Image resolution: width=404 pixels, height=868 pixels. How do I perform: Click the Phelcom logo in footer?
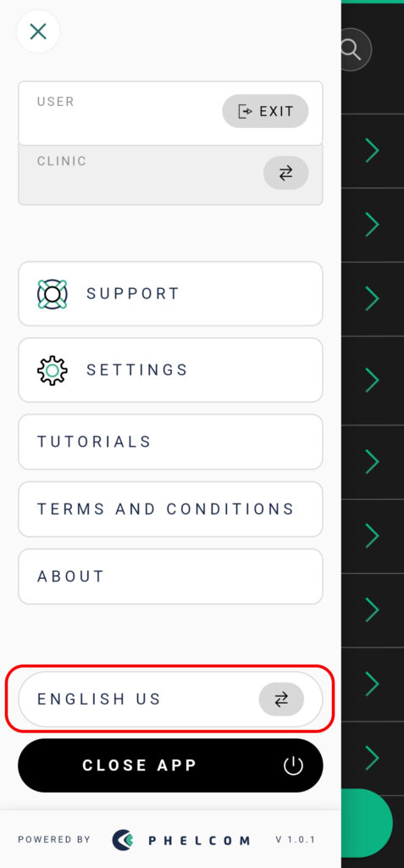(x=180, y=840)
